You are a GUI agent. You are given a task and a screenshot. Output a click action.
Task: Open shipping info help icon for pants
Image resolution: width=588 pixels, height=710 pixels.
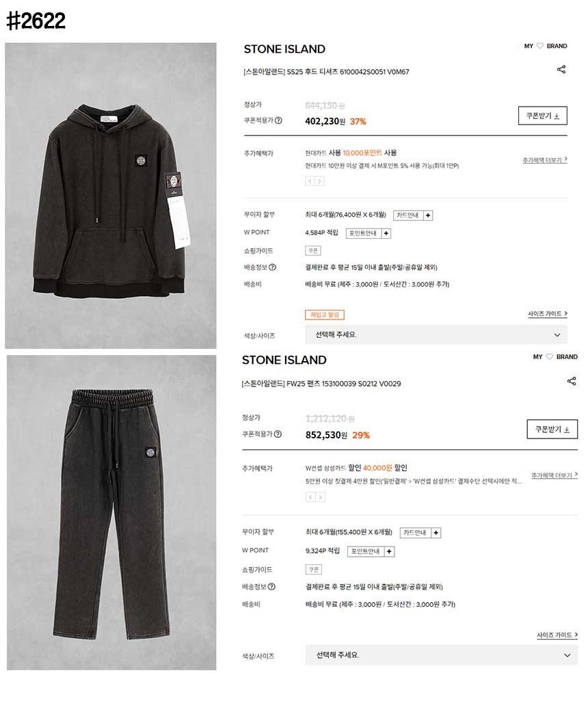[271, 587]
